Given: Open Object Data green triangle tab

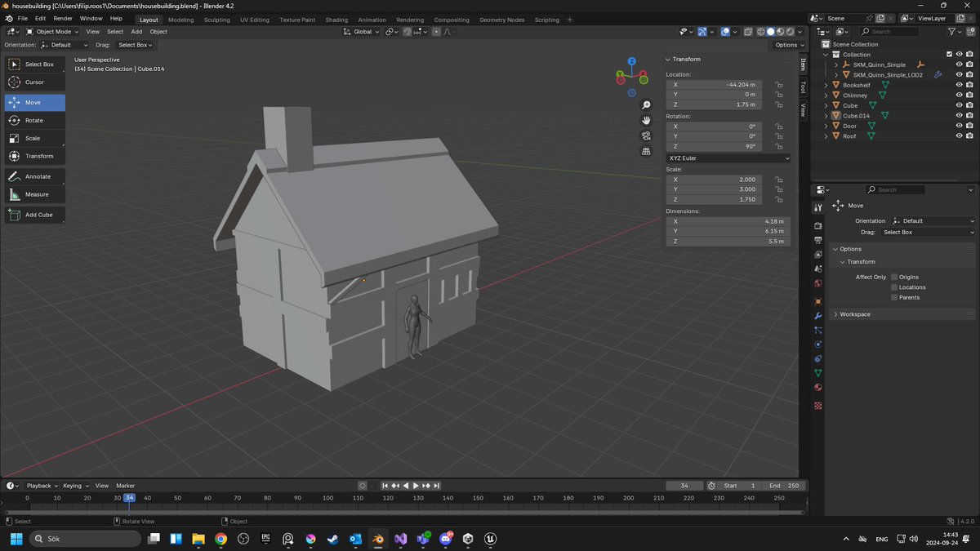Looking at the screenshot, I should [817, 373].
